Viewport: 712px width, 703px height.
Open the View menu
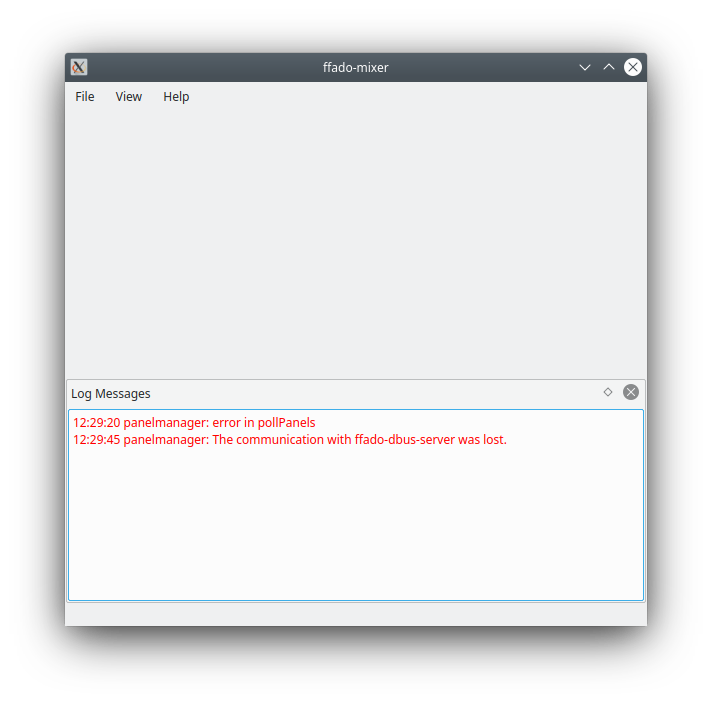point(129,97)
